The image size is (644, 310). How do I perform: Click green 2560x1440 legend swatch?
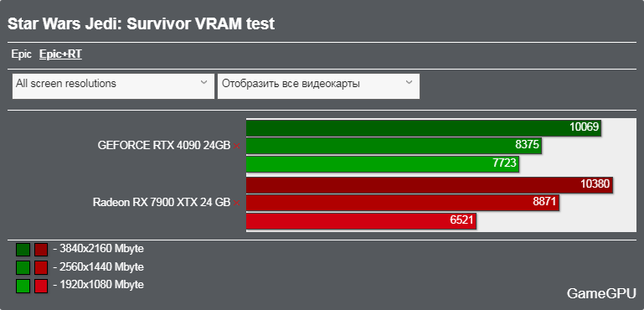point(23,267)
